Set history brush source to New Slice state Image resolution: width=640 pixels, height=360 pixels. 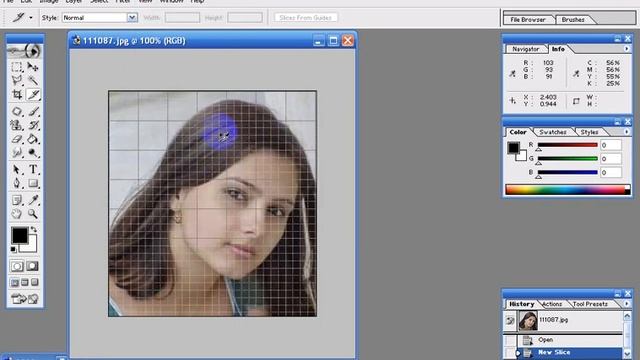pos(510,353)
